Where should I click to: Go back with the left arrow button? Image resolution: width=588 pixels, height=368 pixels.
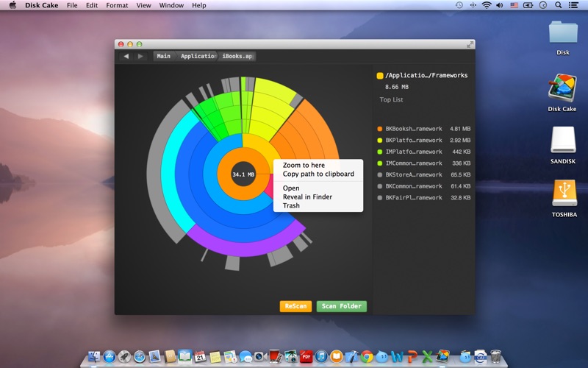click(x=126, y=57)
